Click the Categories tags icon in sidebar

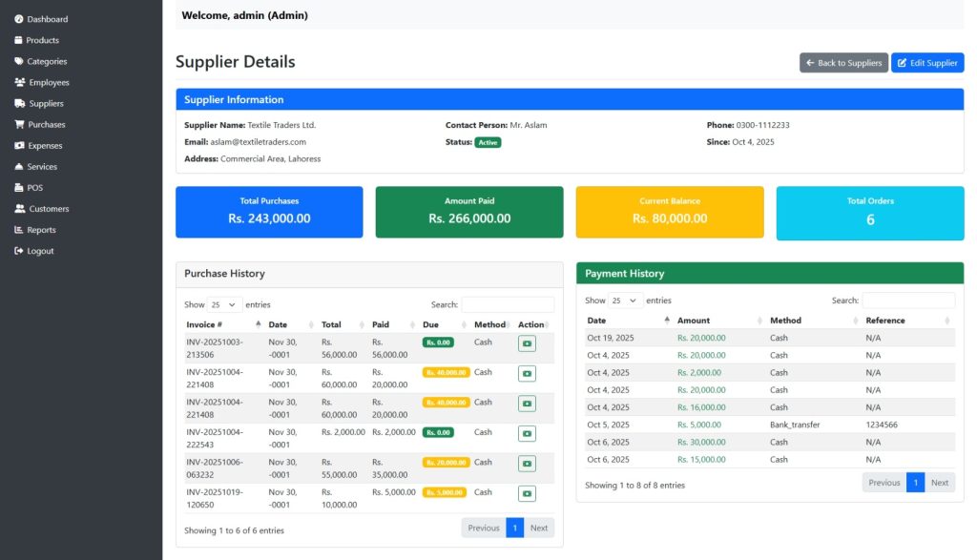[x=19, y=61]
